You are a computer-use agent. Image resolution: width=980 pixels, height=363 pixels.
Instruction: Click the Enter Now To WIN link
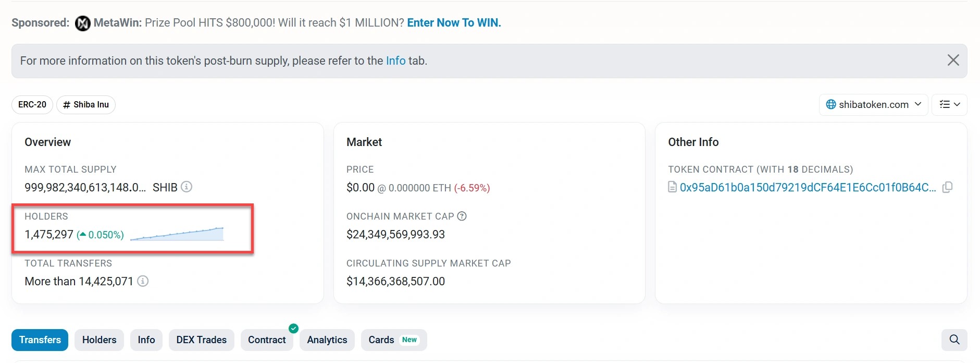[x=453, y=22]
